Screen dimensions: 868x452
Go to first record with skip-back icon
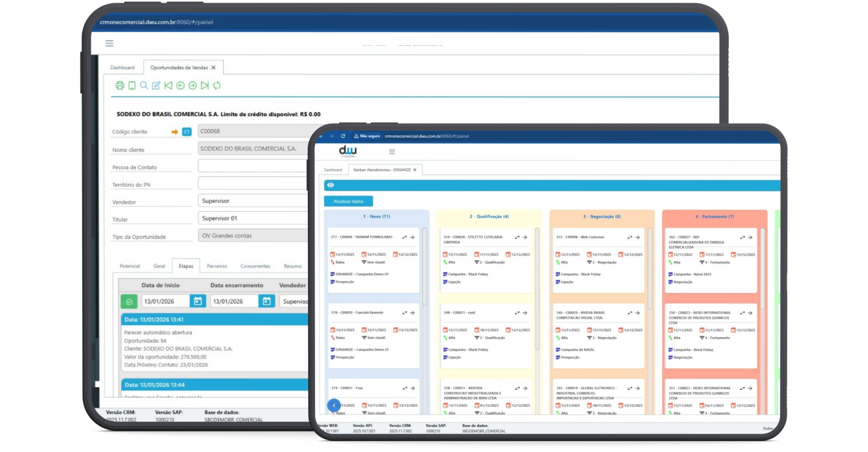[x=168, y=85]
